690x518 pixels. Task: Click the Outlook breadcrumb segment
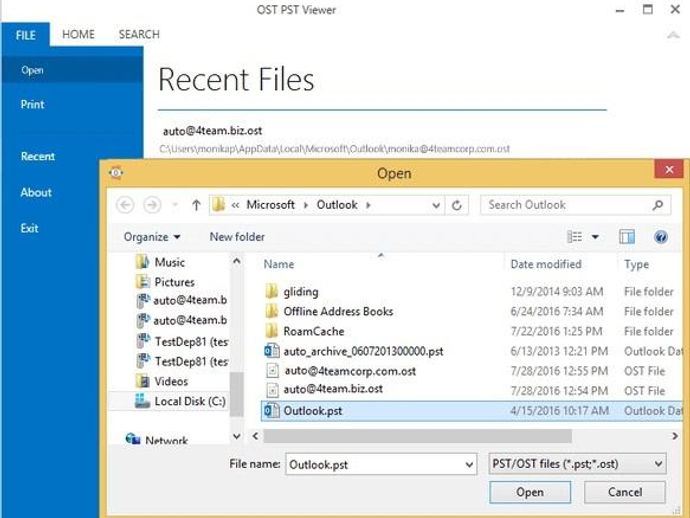(x=337, y=205)
